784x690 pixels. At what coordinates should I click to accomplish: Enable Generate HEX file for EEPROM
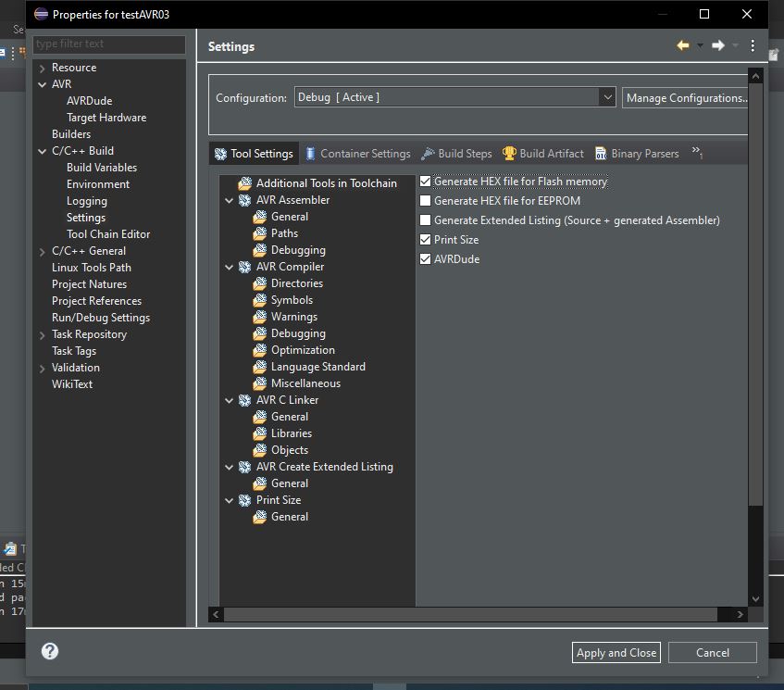(425, 201)
